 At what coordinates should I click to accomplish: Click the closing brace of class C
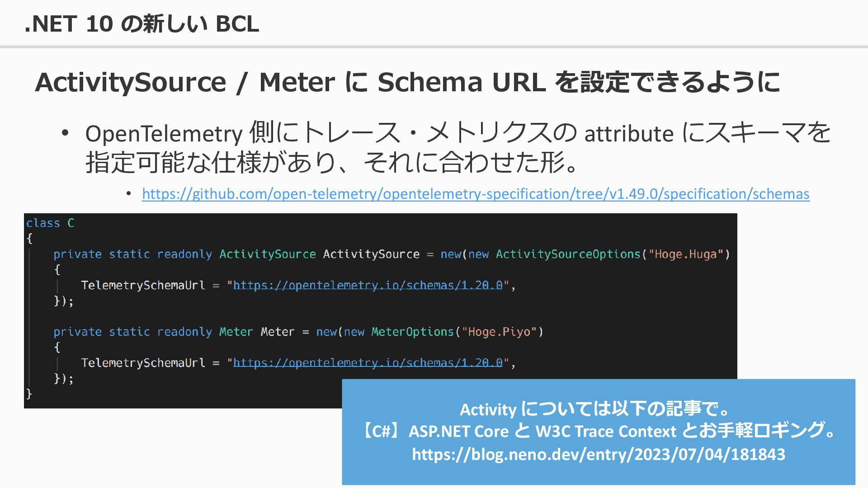[x=29, y=394]
